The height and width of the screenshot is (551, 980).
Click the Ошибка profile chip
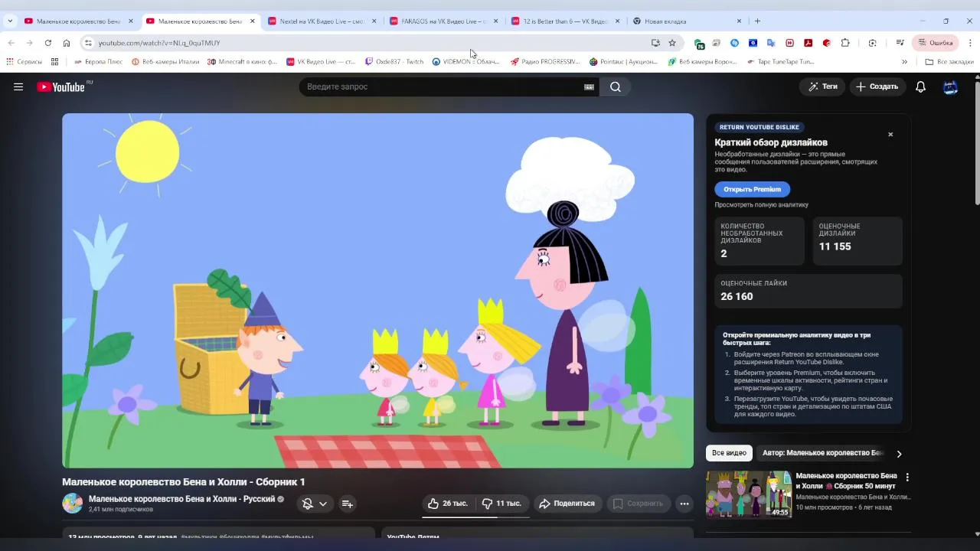935,43
